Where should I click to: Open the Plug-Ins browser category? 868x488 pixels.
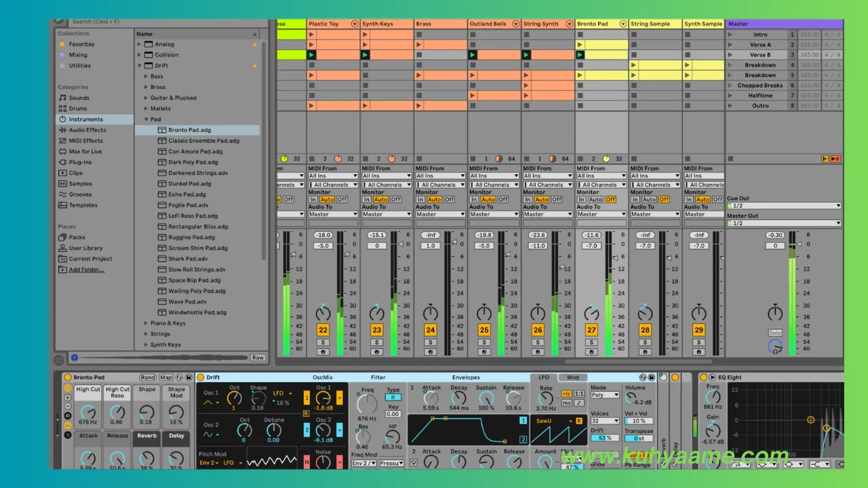[x=80, y=163]
